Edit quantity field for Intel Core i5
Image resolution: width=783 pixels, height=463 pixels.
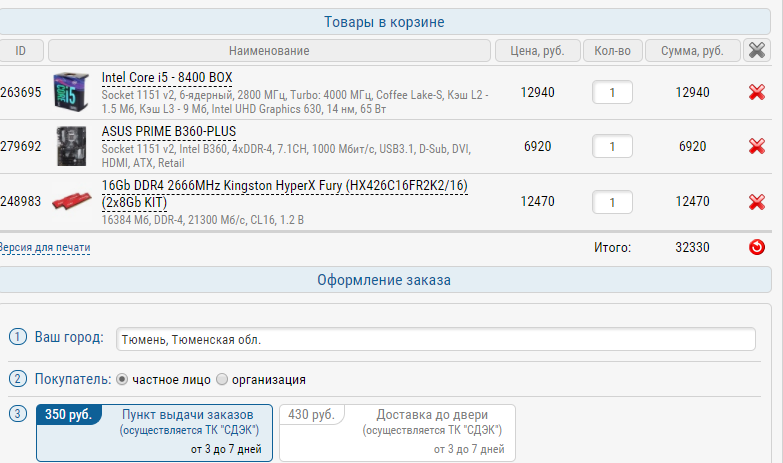[612, 92]
